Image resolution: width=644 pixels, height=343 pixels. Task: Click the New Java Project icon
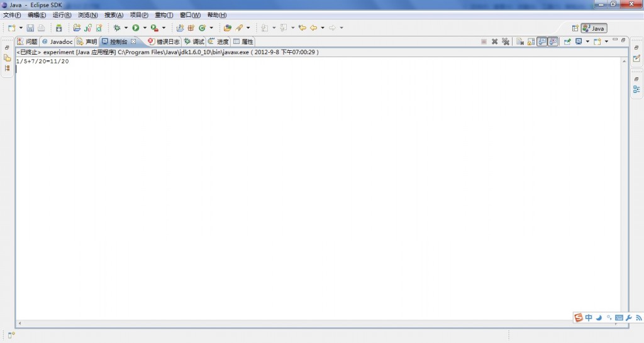tap(180, 28)
